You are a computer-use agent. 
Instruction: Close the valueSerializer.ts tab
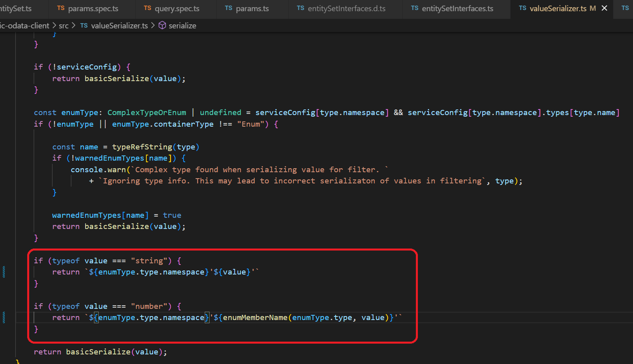click(604, 8)
